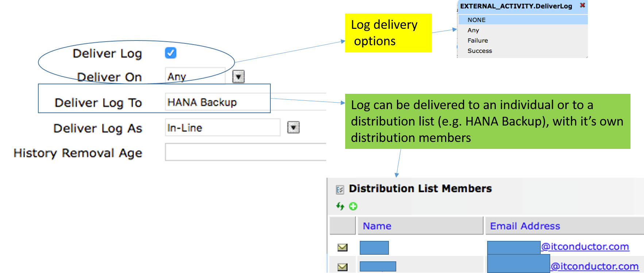Image resolution: width=644 pixels, height=273 pixels.
Task: Refresh the Distribution List Members list
Action: pos(340,206)
